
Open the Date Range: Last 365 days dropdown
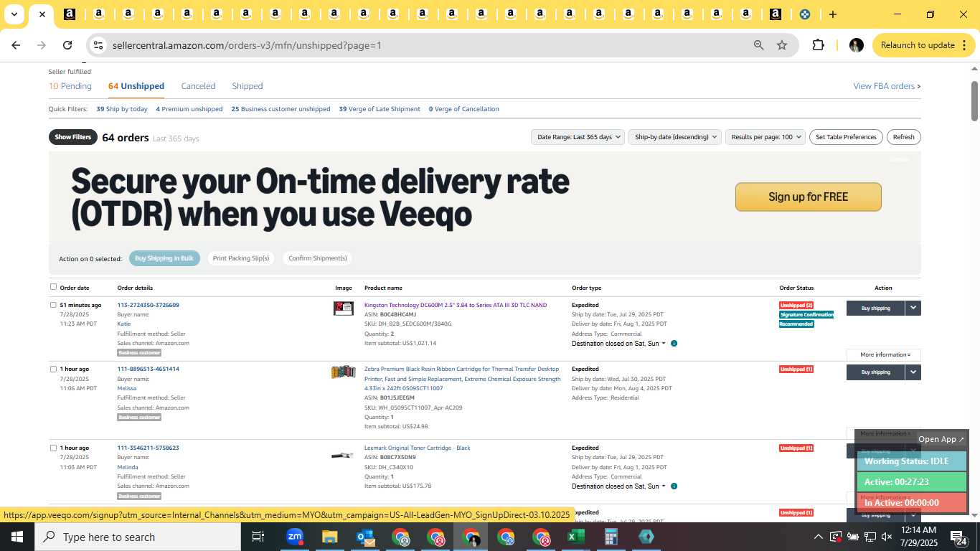[578, 137]
